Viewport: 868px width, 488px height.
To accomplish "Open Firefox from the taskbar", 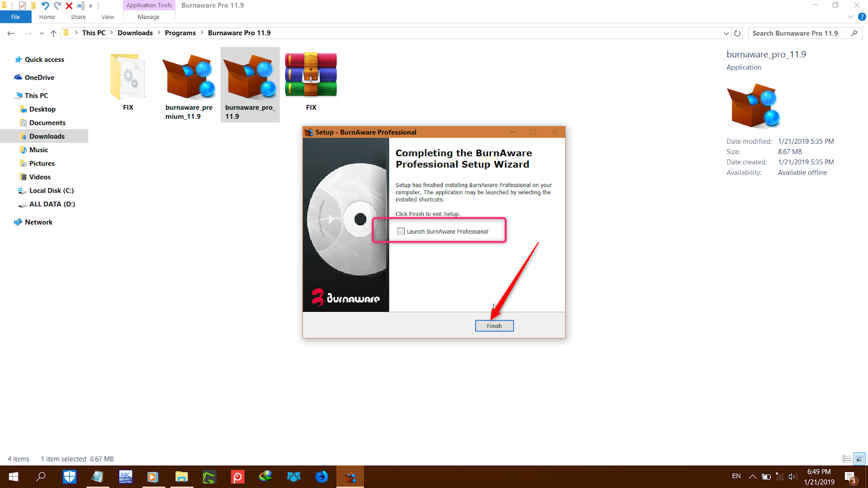I will [322, 477].
